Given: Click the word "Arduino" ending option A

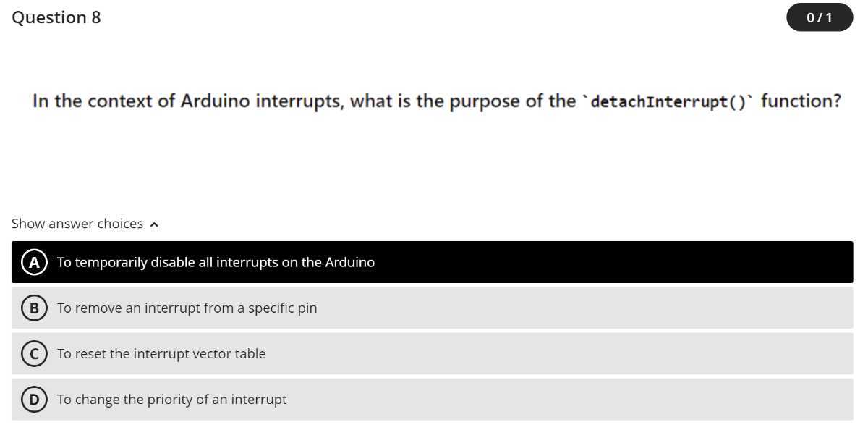Looking at the screenshot, I should coord(350,262).
